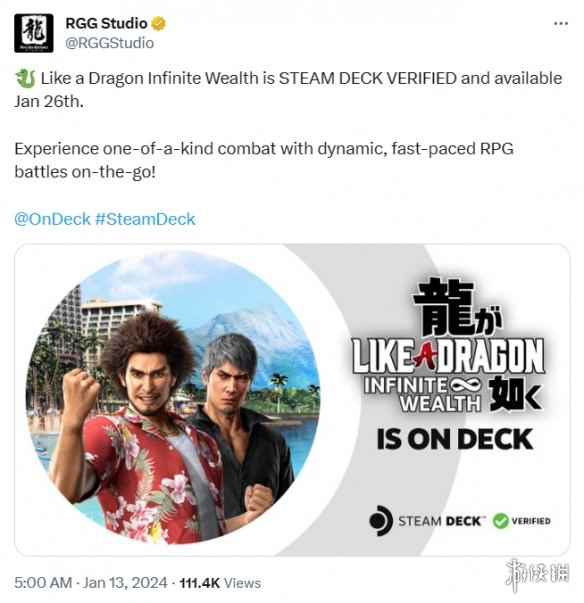Click the Like a Dragon Infinite Wealth logo

(x=448, y=346)
